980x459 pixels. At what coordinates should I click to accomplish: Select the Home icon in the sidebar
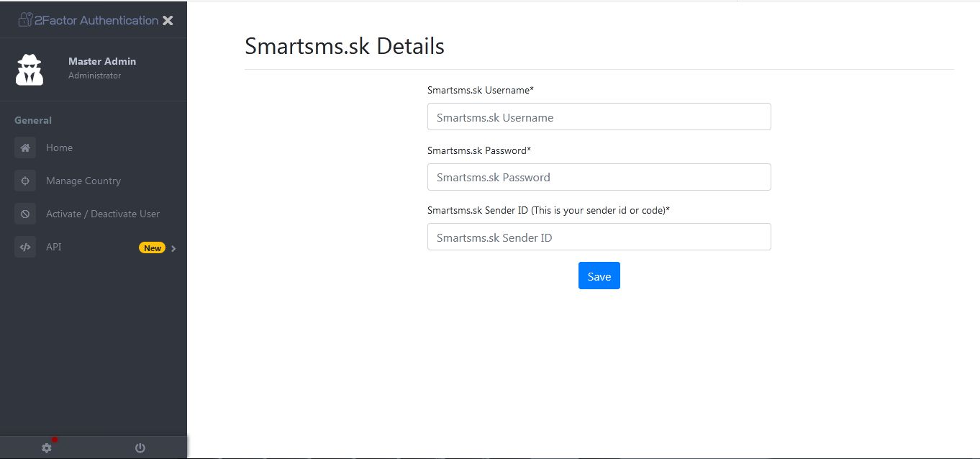(x=24, y=147)
